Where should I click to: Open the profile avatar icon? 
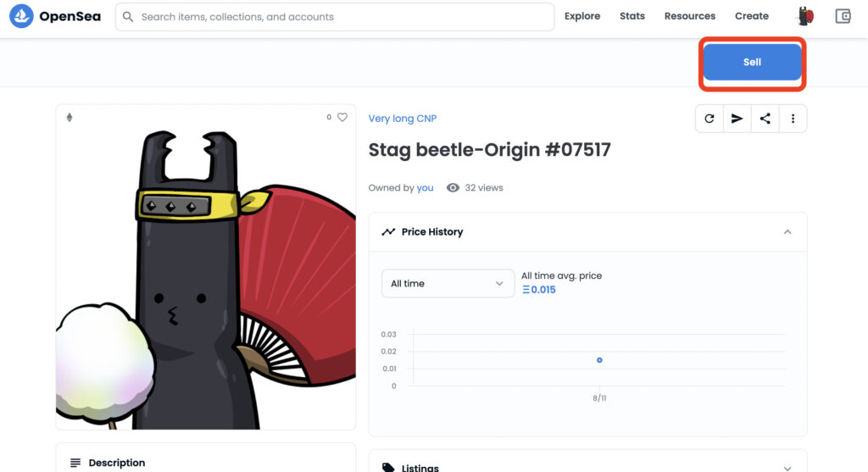tap(805, 16)
